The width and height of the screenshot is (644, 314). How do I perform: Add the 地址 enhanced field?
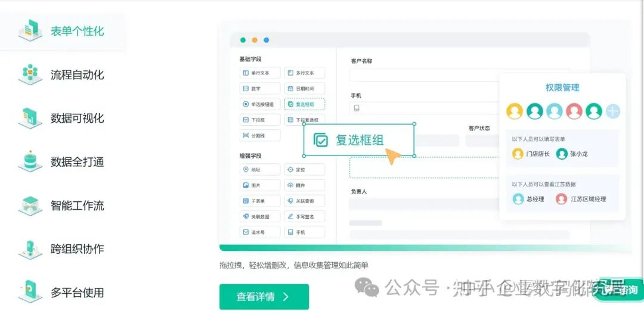pyautogui.click(x=260, y=170)
